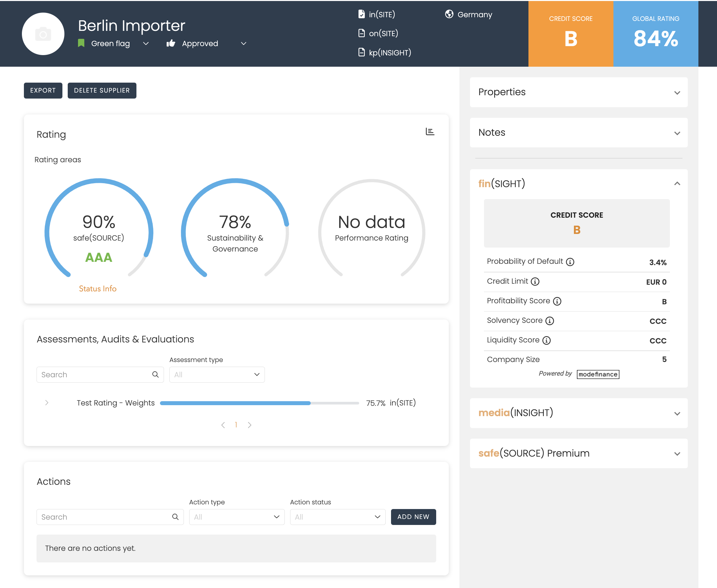Collapse the fin(SIGHT) panel
The width and height of the screenshot is (717, 588).
[x=677, y=184]
